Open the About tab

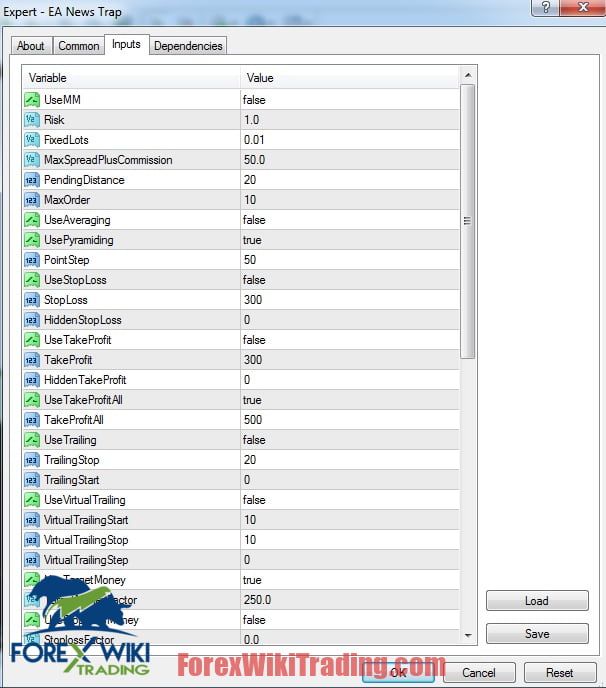point(31,46)
